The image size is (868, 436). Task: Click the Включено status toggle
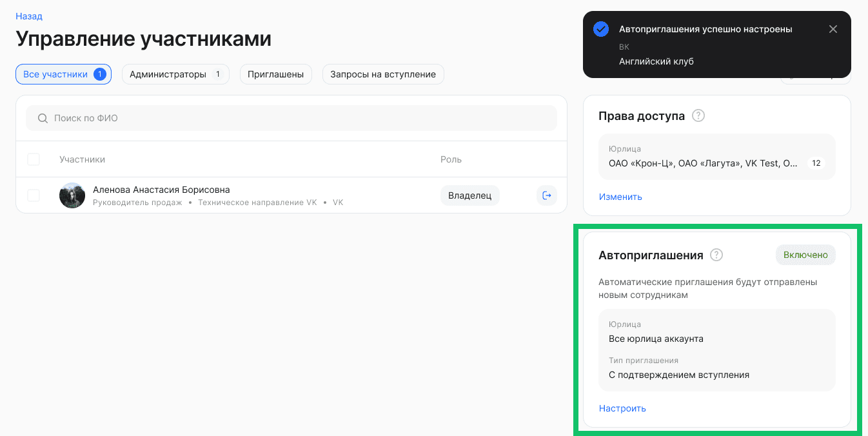(x=805, y=255)
